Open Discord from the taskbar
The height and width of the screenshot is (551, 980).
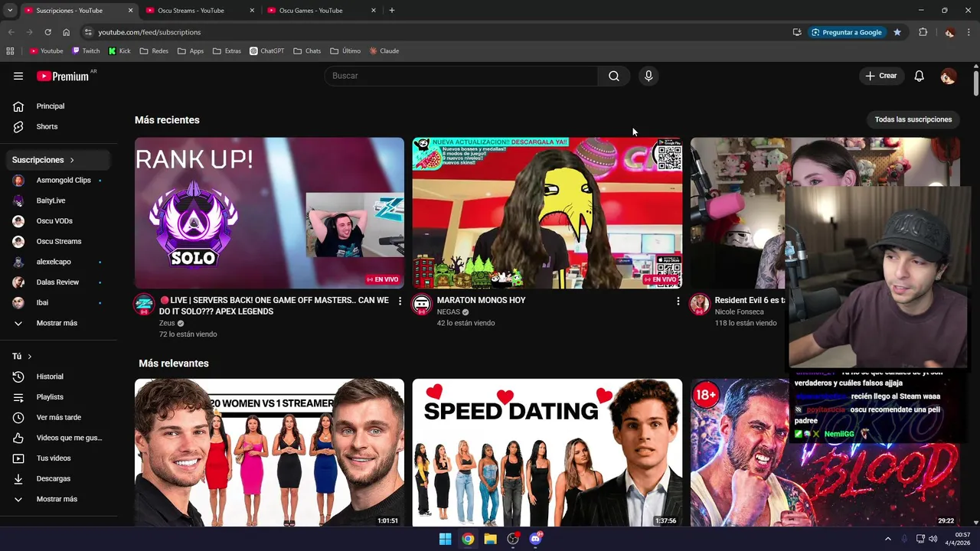click(x=535, y=539)
